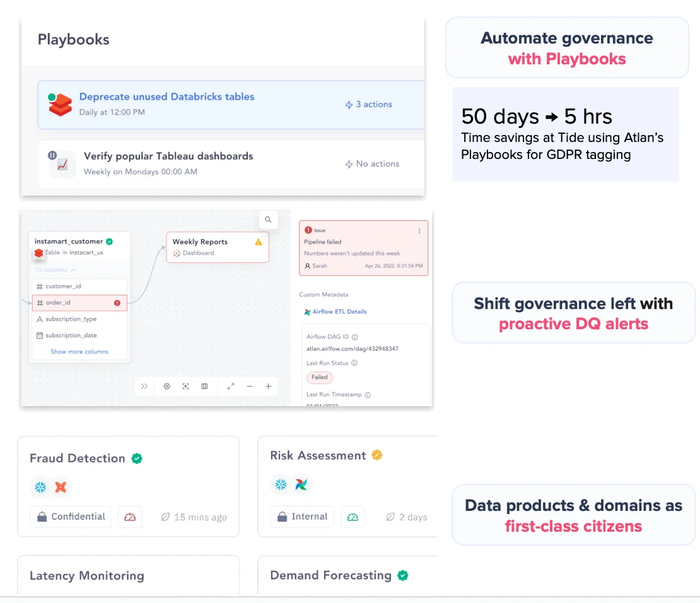Expand Show more columns
The image size is (700, 603).
[79, 353]
